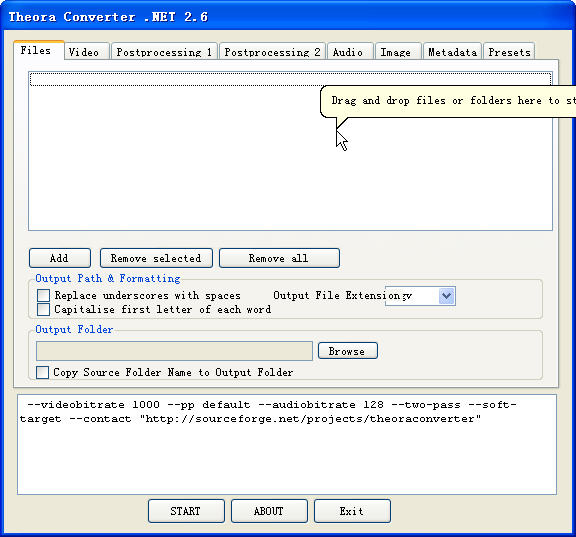The image size is (576, 537).
Task: Click the Remove all button
Action: [x=279, y=258]
